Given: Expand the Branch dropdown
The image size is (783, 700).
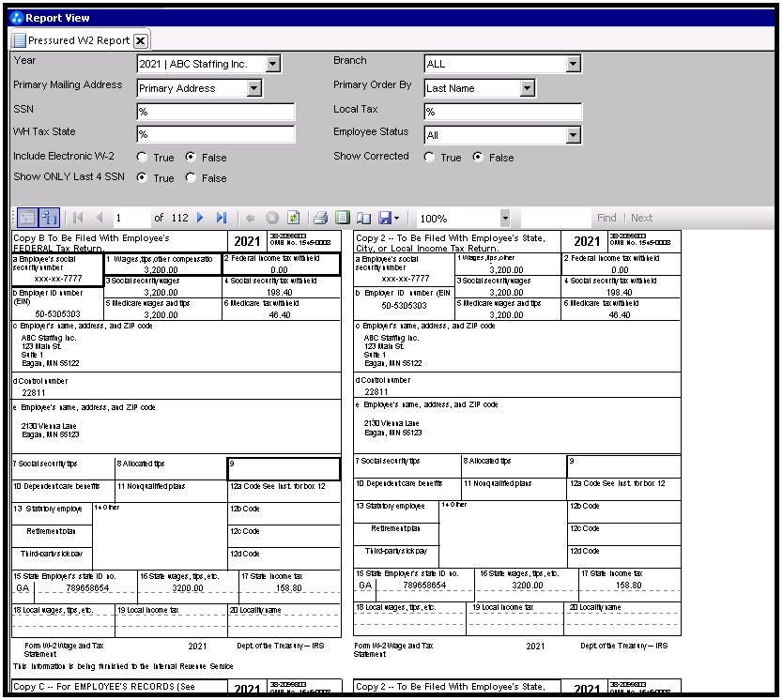Looking at the screenshot, I should (573, 65).
